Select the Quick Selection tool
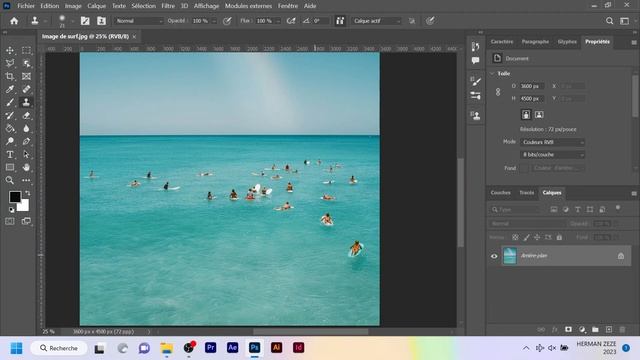The image size is (640, 360). click(26, 63)
